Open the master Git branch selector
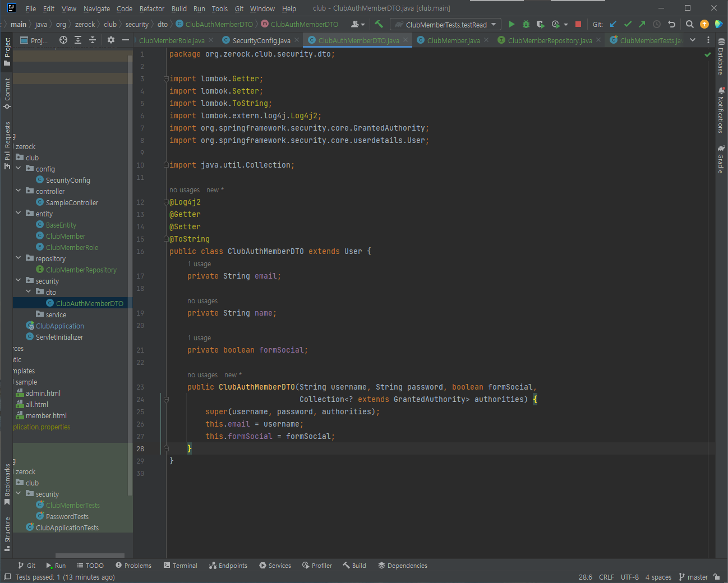The height and width of the screenshot is (583, 728). [x=693, y=577]
